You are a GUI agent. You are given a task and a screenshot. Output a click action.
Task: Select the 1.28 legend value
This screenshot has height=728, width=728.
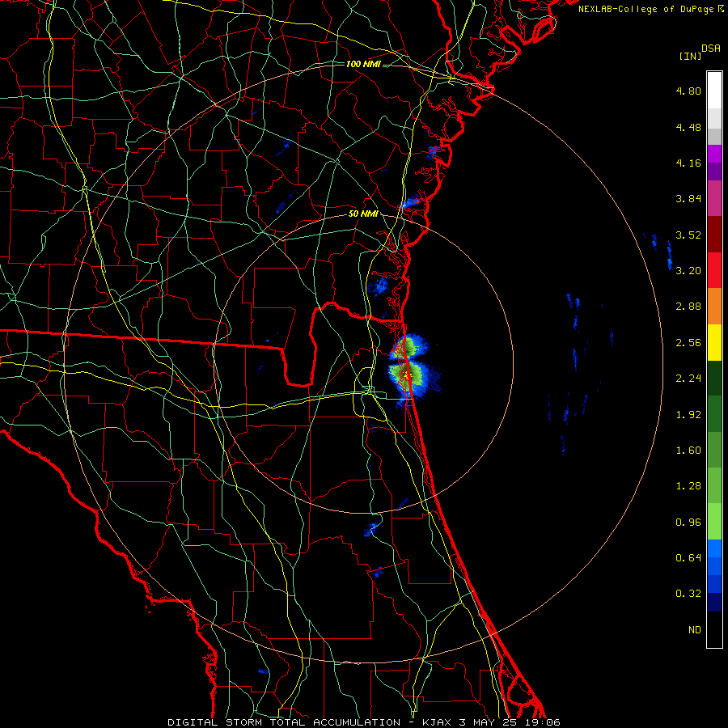coord(688,486)
